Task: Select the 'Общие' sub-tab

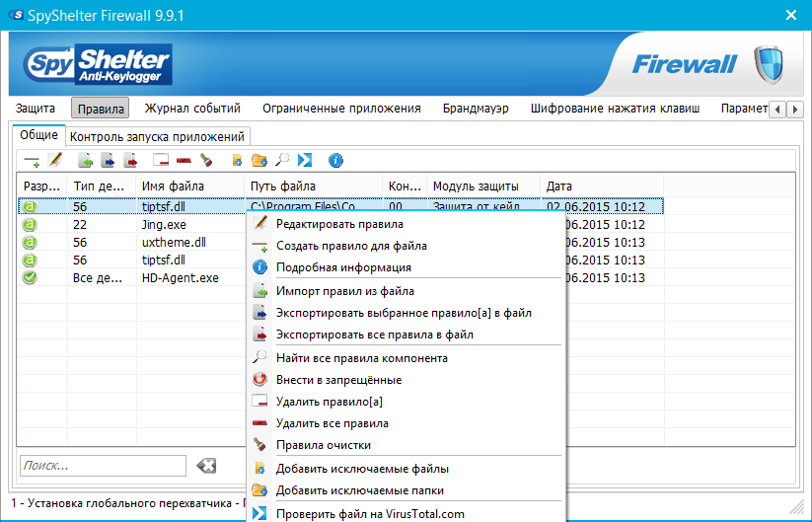Action: 38,135
